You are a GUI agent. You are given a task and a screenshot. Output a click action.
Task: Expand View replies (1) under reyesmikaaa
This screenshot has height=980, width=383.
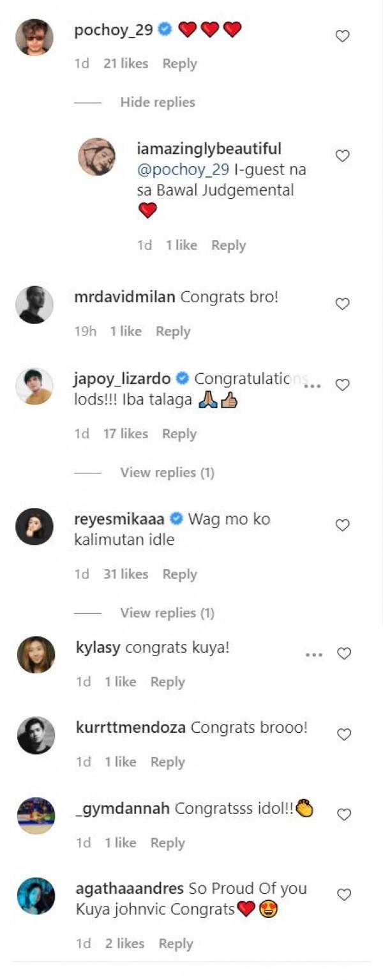(167, 613)
